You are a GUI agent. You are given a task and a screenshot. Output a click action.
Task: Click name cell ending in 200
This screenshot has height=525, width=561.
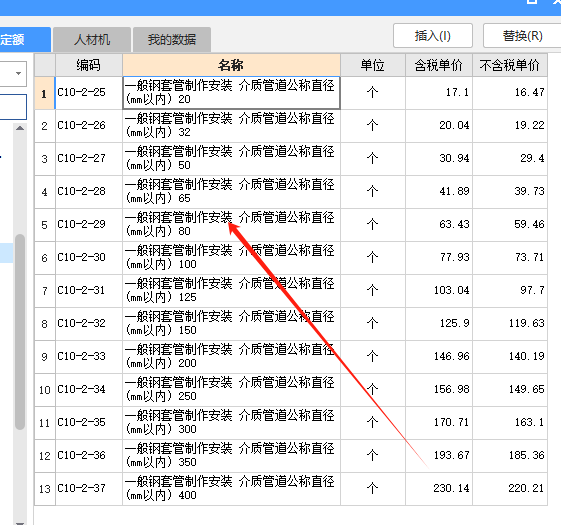click(x=231, y=357)
